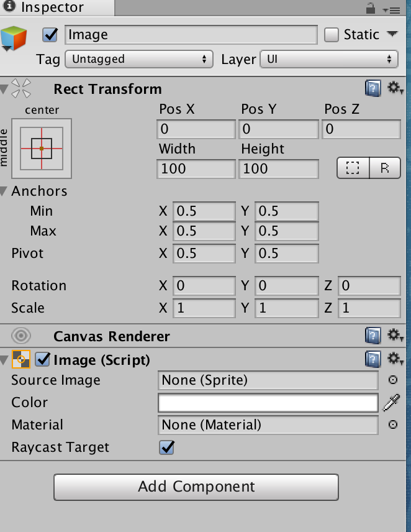This screenshot has width=411, height=532.
Task: Click the GameObject cube icon
Action: point(14,38)
